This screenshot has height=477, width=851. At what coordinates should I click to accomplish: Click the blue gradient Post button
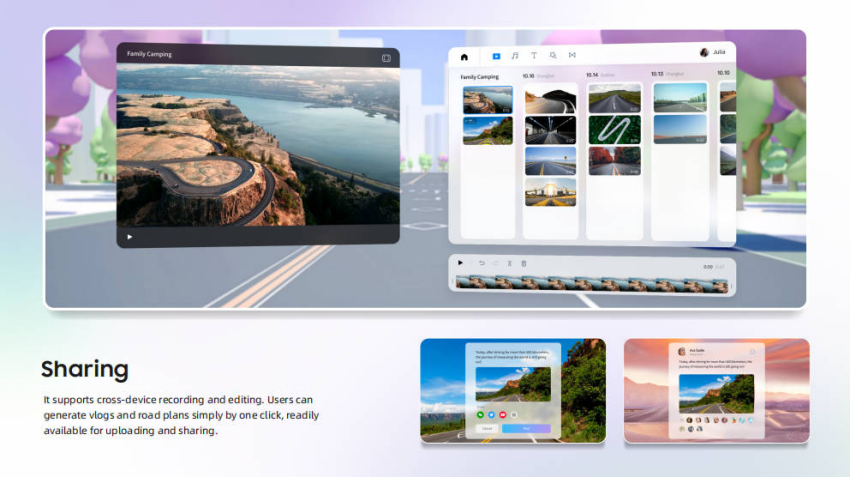point(526,429)
